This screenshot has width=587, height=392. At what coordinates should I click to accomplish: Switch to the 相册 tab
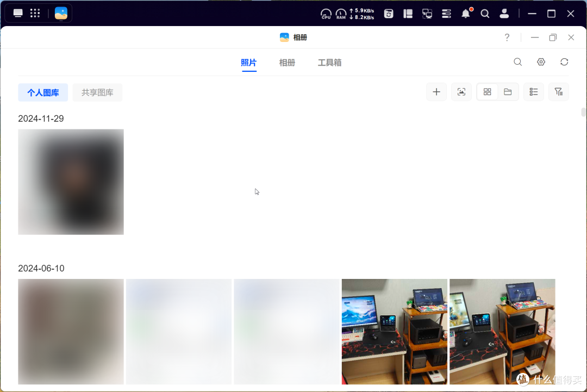[287, 63]
